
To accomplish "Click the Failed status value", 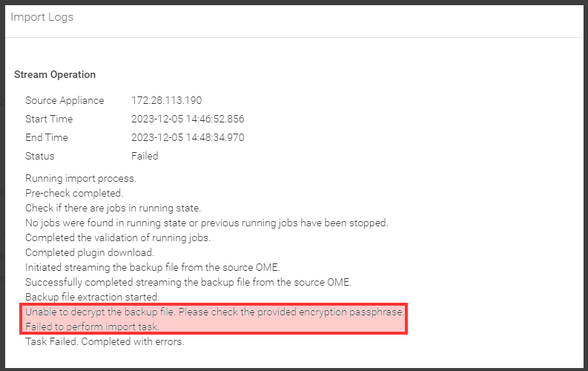I will pos(145,156).
